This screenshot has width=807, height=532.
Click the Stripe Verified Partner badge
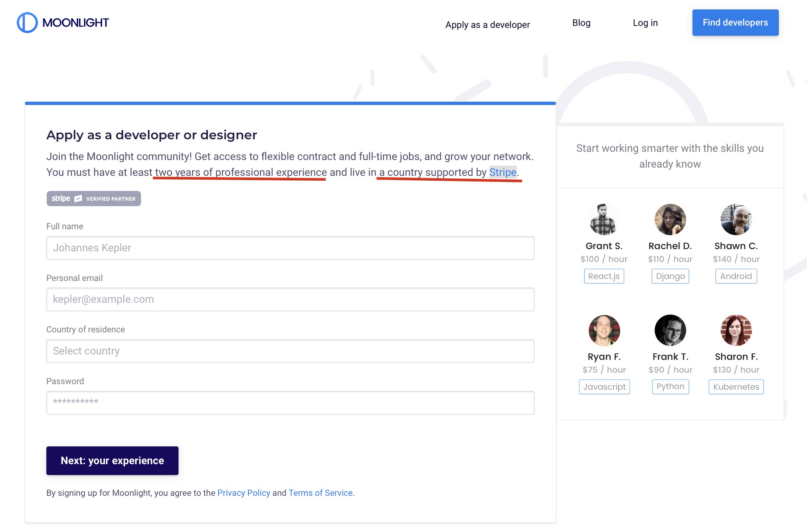pos(93,198)
